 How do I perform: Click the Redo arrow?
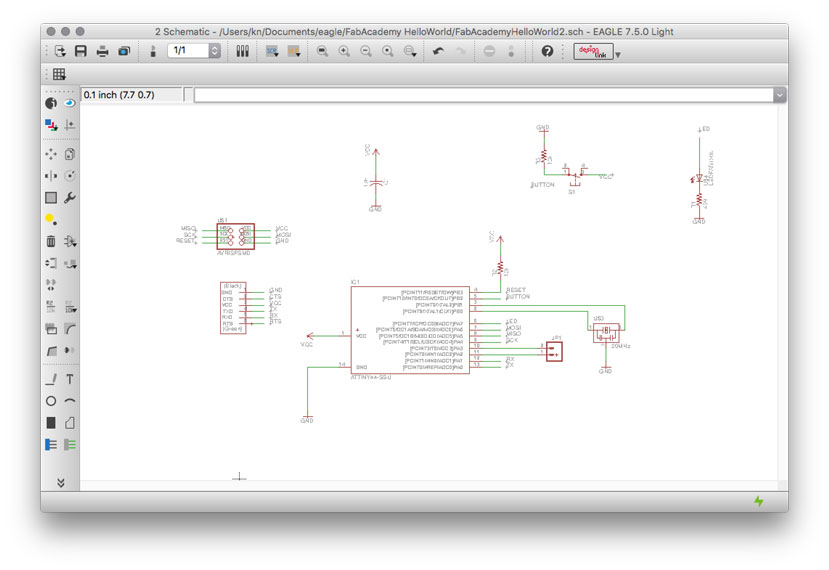pos(460,51)
